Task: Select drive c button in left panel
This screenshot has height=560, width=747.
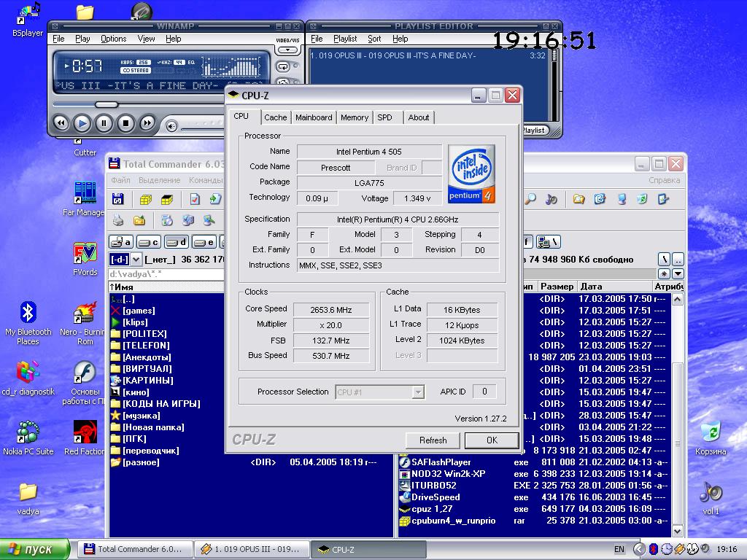Action: coord(149,242)
